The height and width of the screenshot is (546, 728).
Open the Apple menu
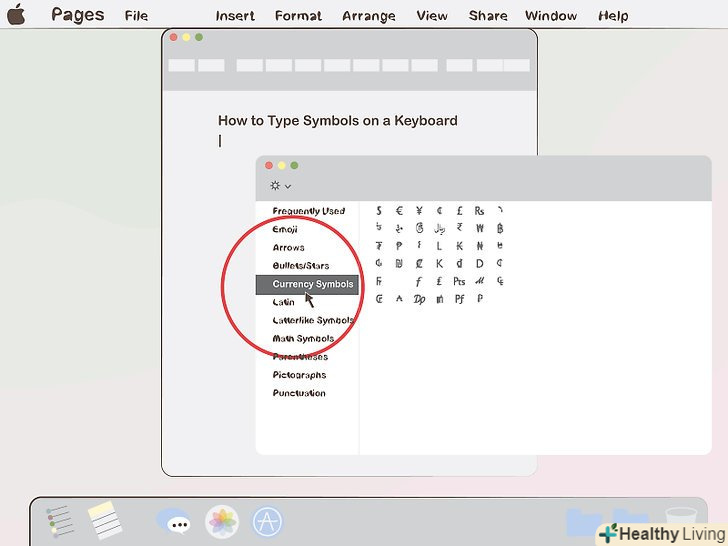tap(16, 14)
